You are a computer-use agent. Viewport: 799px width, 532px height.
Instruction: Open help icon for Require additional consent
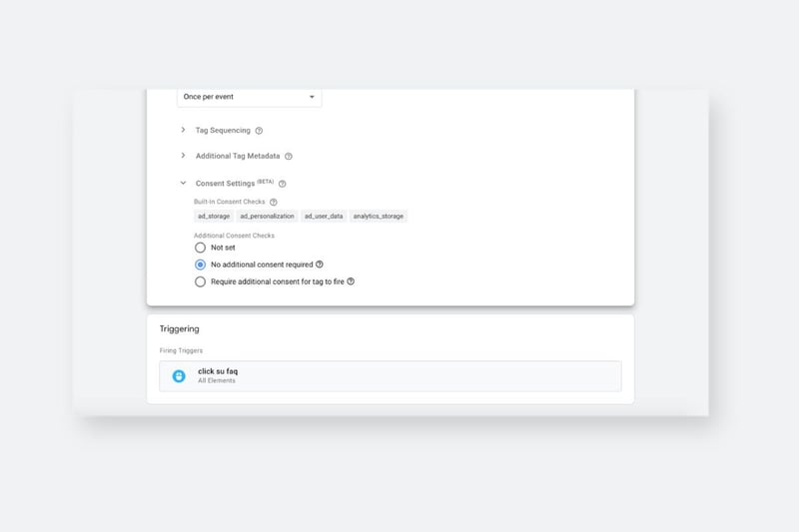click(351, 281)
